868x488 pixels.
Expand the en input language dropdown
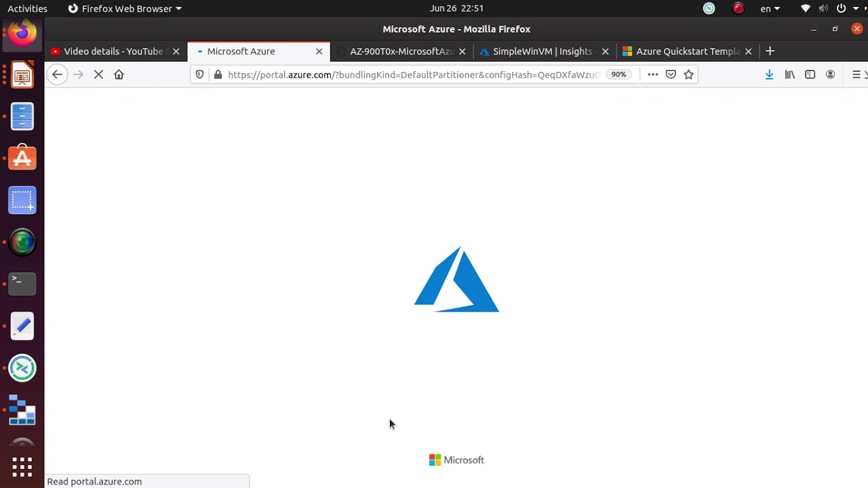click(x=770, y=9)
